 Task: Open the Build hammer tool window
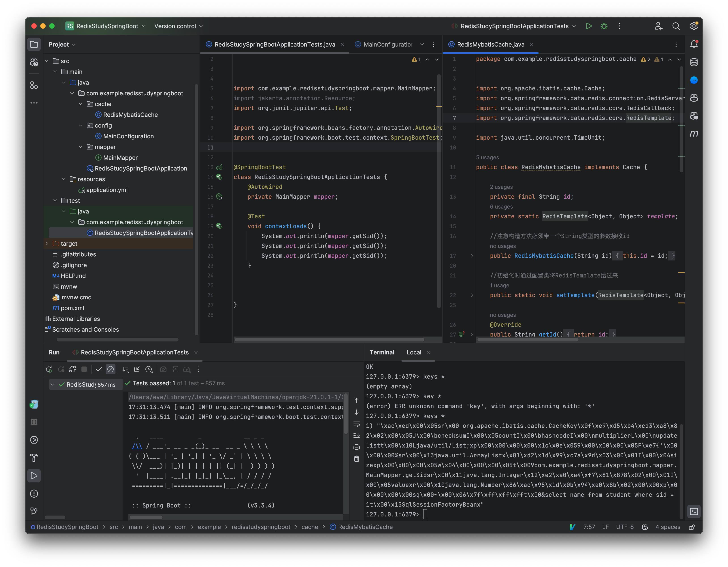(x=34, y=458)
